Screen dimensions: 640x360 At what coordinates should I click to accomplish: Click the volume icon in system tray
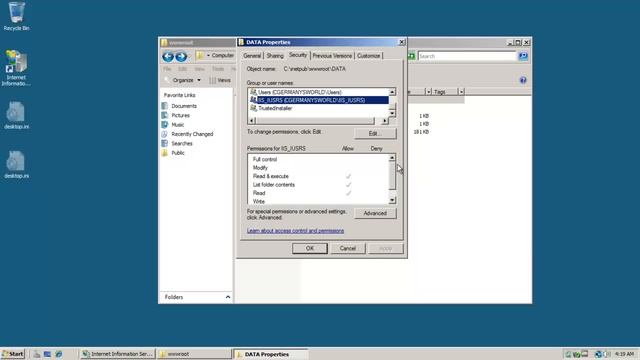(x=607, y=354)
